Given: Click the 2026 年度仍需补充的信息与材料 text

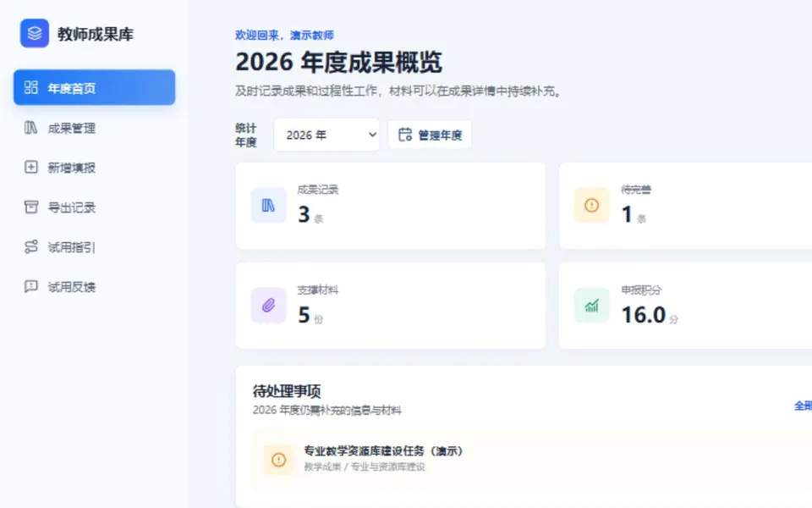Looking at the screenshot, I should pyautogui.click(x=326, y=410).
